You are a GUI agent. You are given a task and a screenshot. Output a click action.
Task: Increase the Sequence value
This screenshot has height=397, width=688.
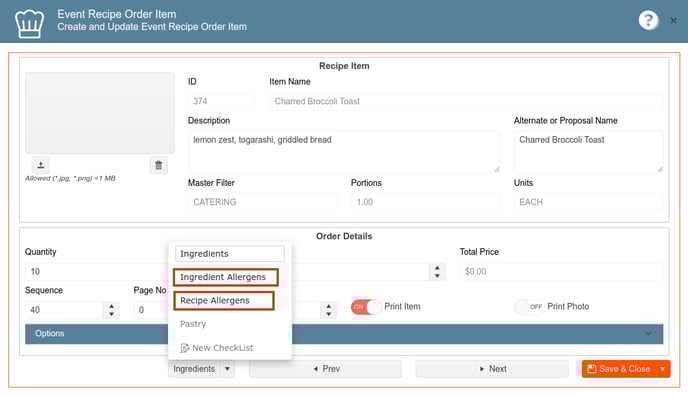tap(111, 306)
